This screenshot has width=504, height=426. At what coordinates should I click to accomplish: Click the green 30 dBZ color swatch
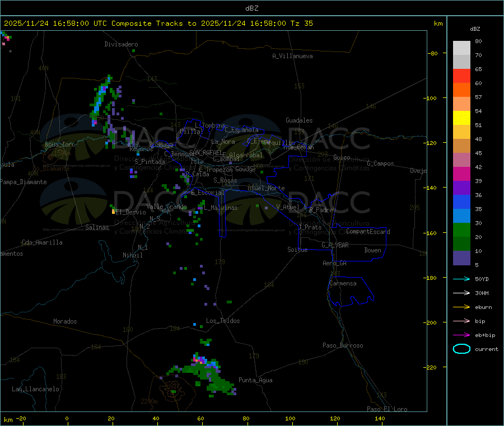[x=461, y=230]
